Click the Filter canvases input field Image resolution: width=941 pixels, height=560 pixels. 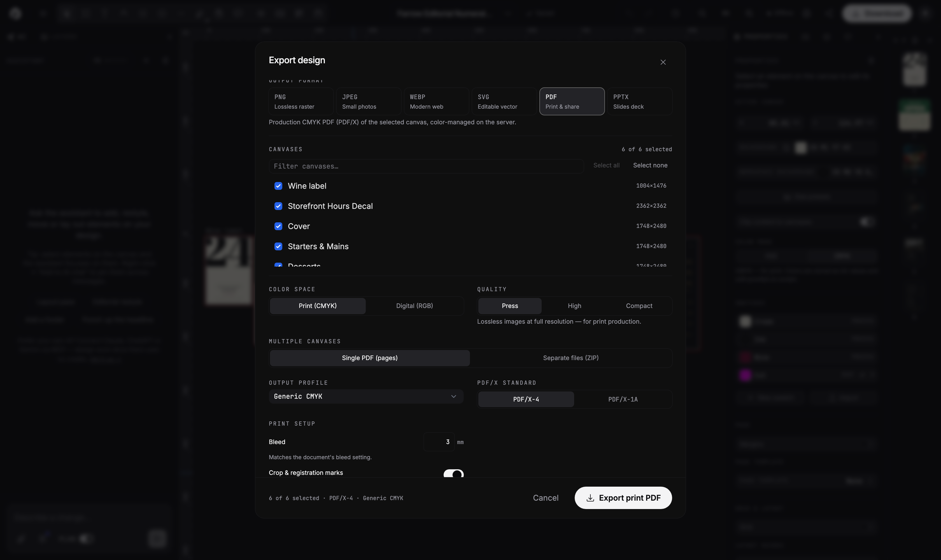426,166
